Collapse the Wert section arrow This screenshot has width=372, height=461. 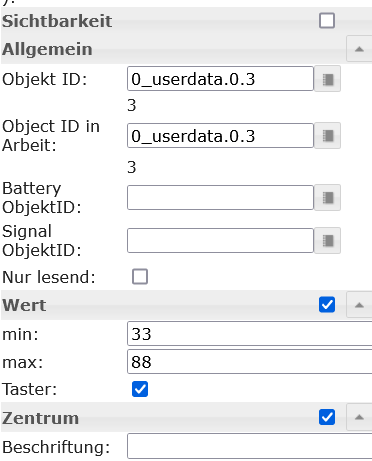pyautogui.click(x=359, y=305)
